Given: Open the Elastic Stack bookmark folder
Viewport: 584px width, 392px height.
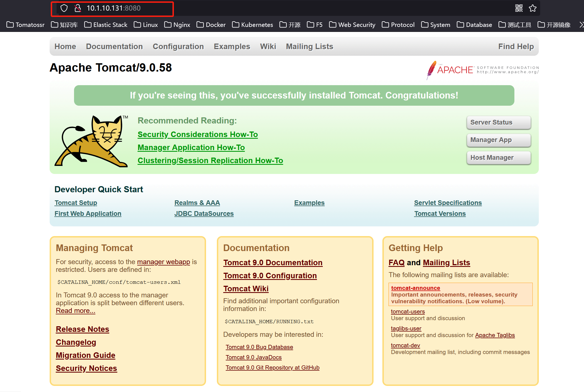Looking at the screenshot, I should coord(106,25).
